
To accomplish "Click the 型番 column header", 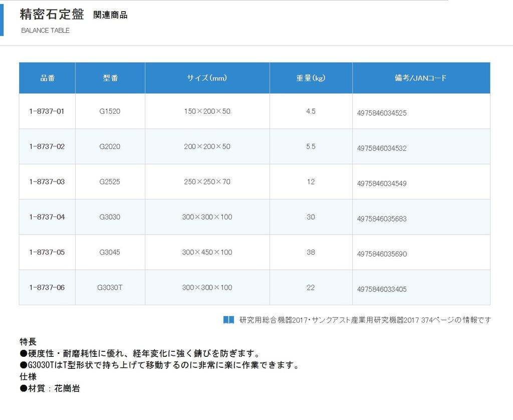I will click(x=110, y=78).
